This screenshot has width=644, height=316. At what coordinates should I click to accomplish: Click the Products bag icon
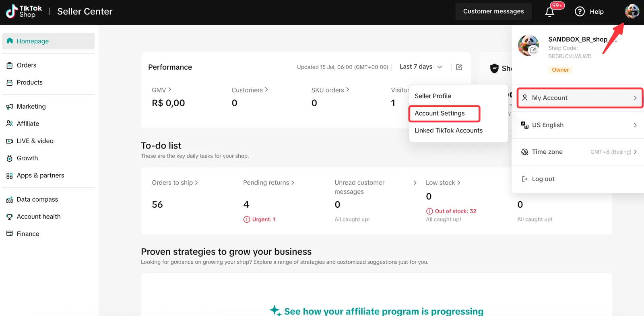point(10,83)
